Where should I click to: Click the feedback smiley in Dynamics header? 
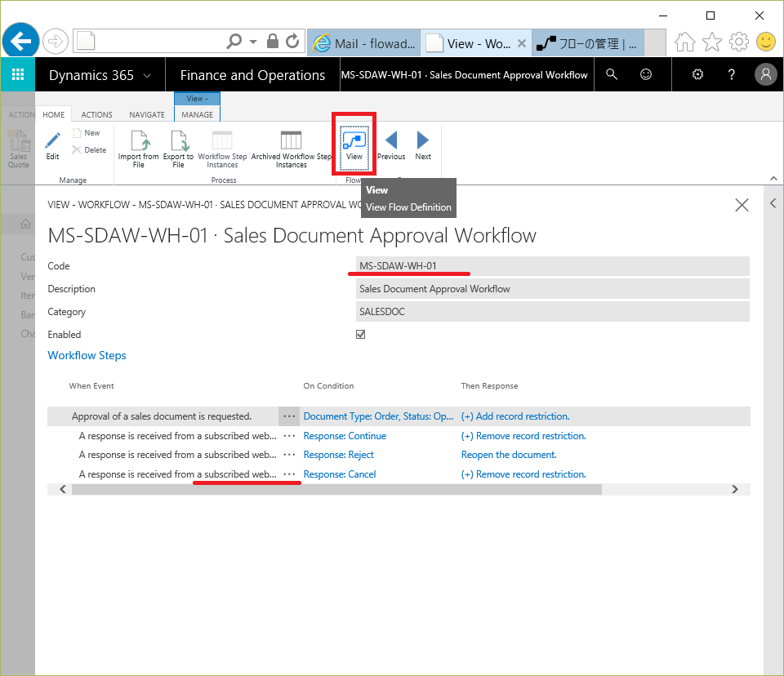[x=646, y=74]
